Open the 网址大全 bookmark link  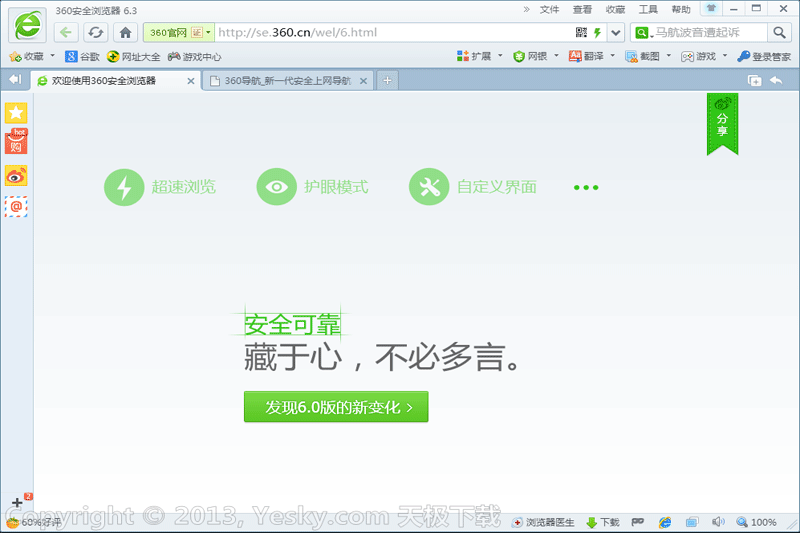pos(133,57)
